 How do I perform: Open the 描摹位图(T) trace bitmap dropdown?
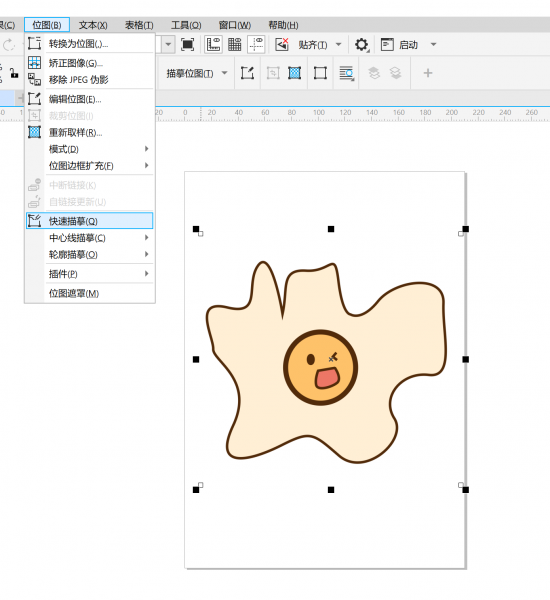coord(197,73)
